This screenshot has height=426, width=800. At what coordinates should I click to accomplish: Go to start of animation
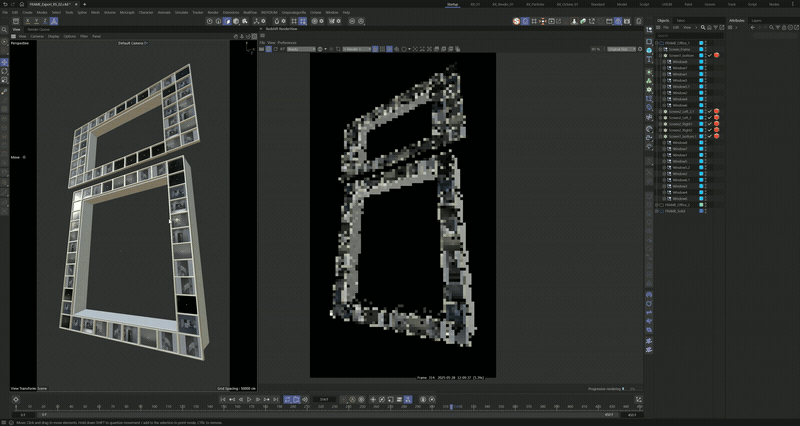click(223, 399)
